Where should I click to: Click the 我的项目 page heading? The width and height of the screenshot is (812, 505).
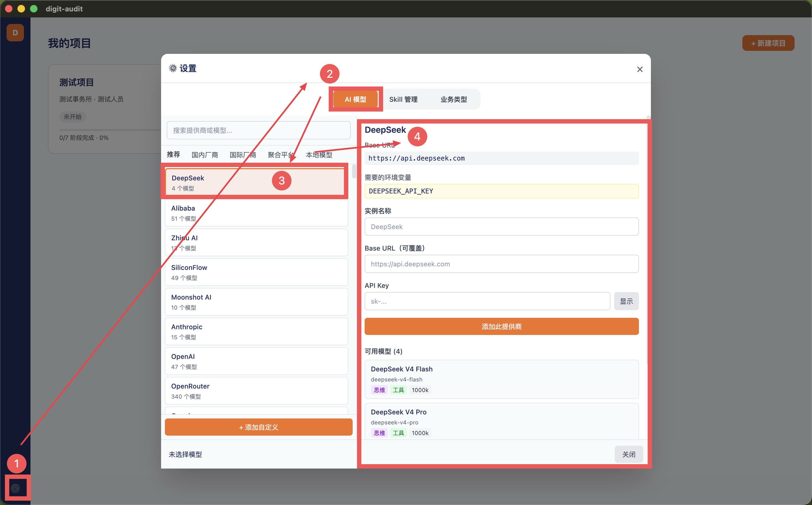pos(69,43)
